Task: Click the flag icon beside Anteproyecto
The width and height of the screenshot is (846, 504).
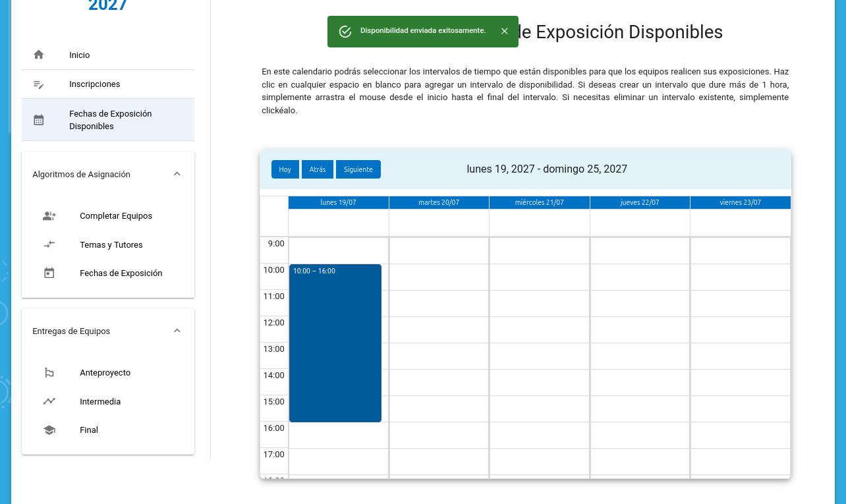Action: pos(49,373)
